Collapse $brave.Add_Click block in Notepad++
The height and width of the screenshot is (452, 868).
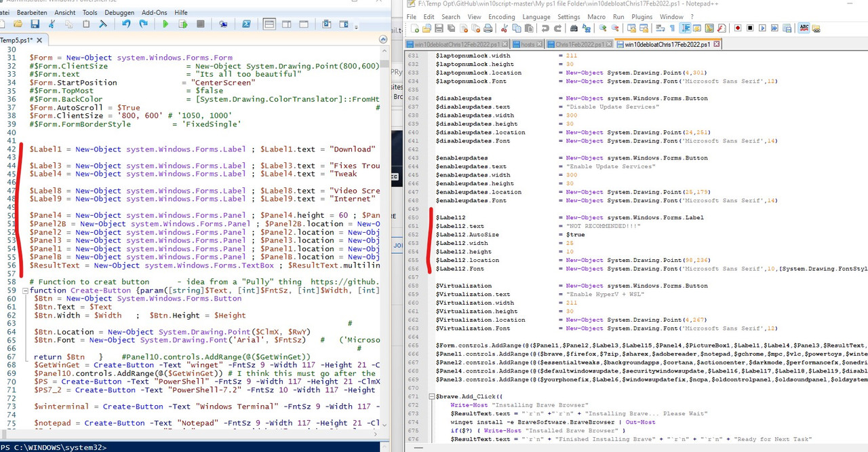tap(431, 396)
